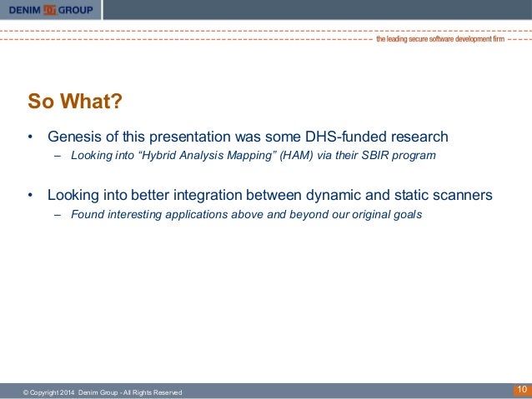Click the Denim Group logo
This screenshot has height=399, width=532.
tap(51, 10)
